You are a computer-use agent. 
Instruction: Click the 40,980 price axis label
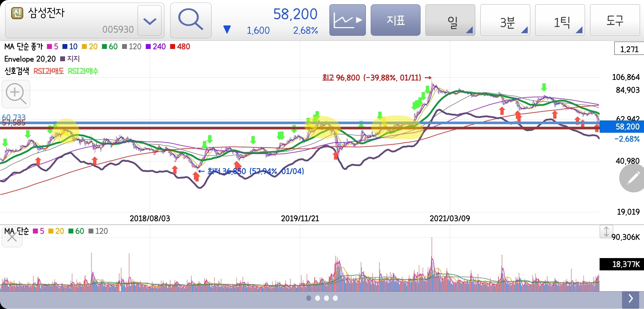coord(628,161)
